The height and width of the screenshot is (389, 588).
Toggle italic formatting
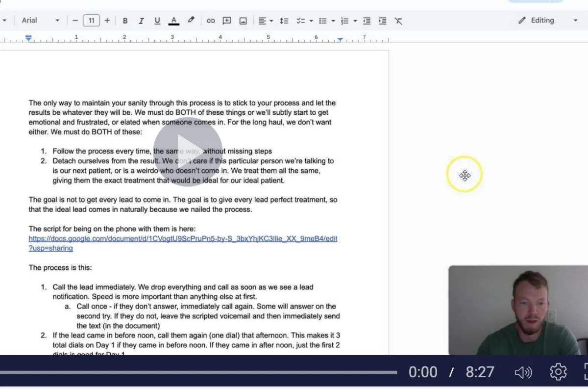coord(141,21)
